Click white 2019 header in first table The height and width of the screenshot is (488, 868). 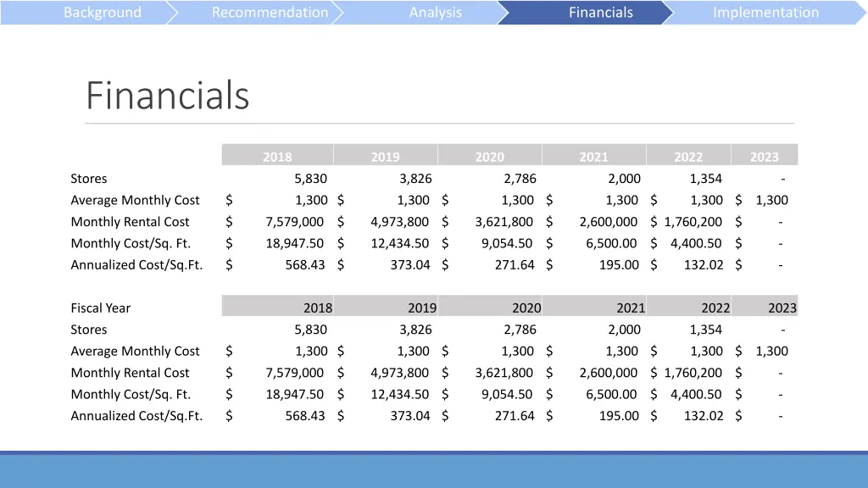coord(386,157)
